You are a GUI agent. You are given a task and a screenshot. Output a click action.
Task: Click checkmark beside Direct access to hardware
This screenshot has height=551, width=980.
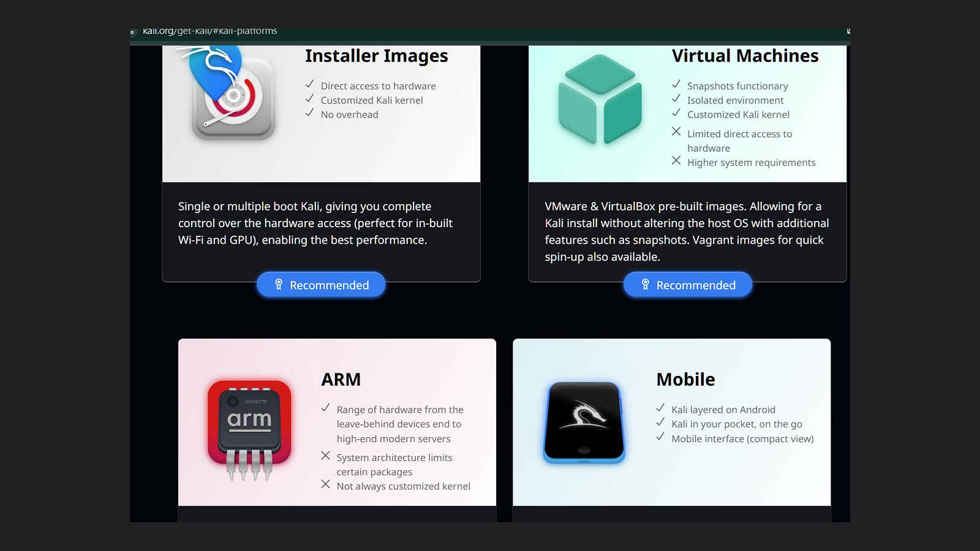(x=310, y=84)
